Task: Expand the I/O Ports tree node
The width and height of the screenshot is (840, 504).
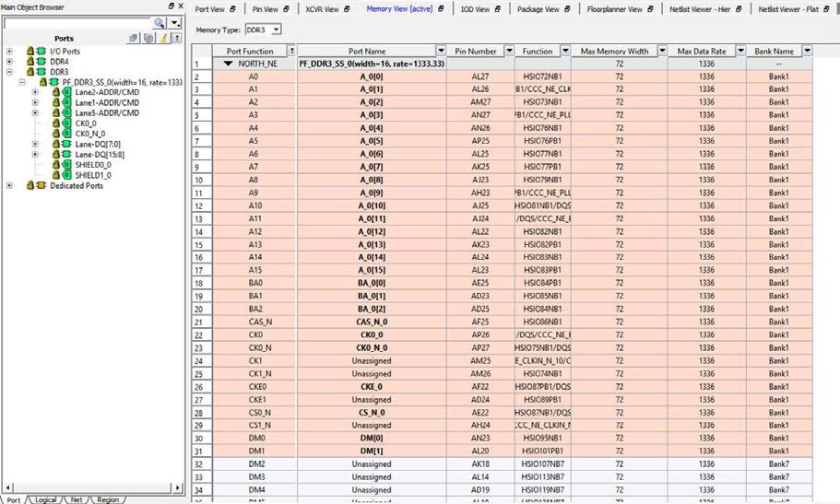Action: point(9,52)
